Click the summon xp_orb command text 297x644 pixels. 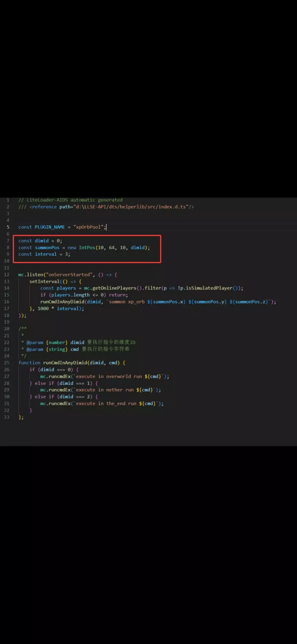coord(127,302)
